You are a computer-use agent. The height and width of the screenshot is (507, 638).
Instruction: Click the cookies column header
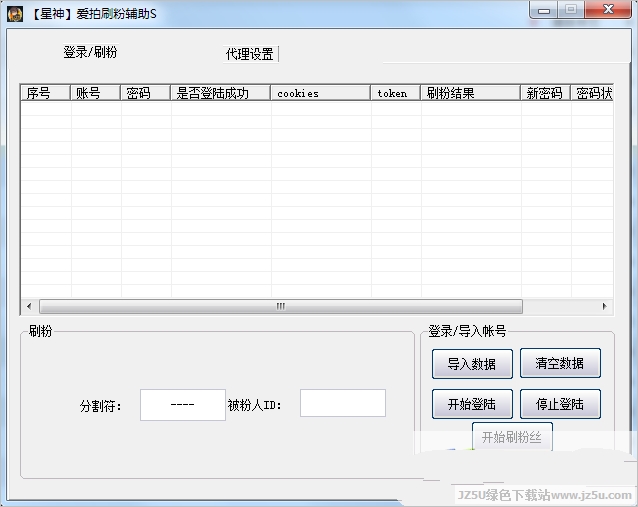coord(321,93)
